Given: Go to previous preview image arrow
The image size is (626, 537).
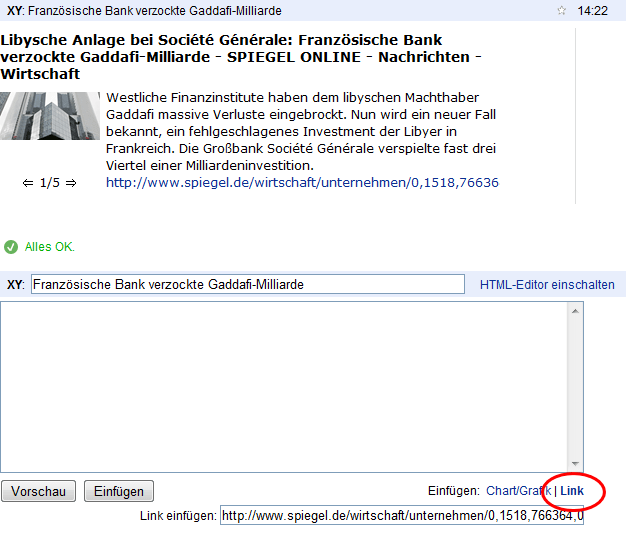Looking at the screenshot, I should pyautogui.click(x=28, y=183).
